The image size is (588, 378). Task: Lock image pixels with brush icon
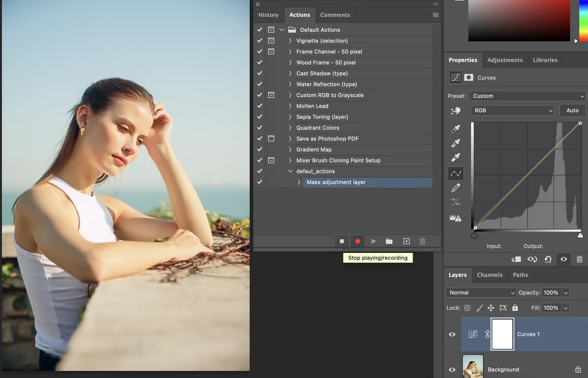(479, 308)
